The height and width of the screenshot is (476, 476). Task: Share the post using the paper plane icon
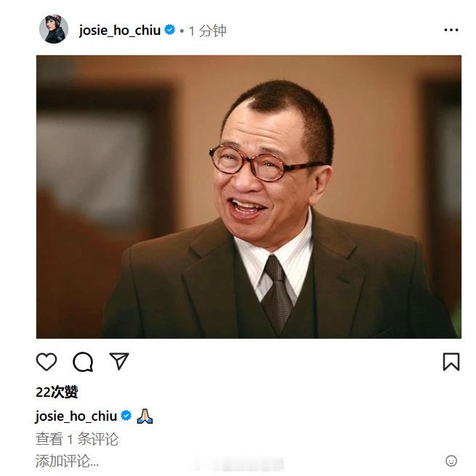[x=119, y=361]
